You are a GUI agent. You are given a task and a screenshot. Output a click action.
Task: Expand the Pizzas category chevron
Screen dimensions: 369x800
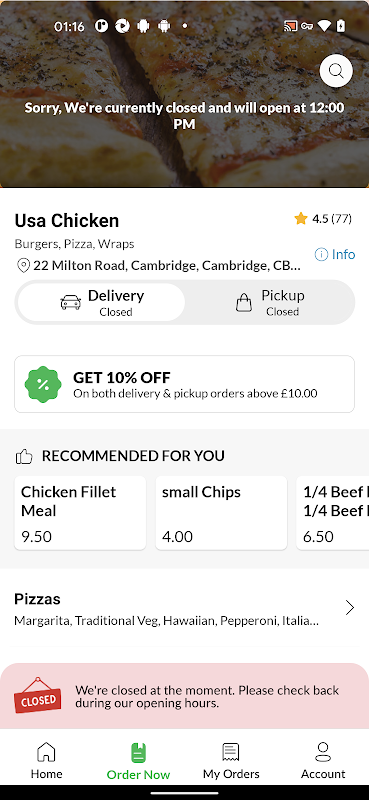point(350,608)
